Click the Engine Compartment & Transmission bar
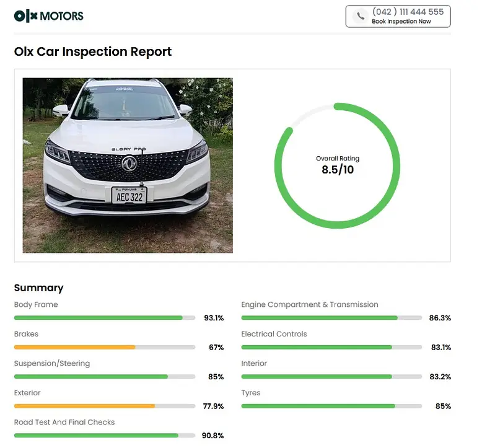Viewport: 495px width, 448px height. point(331,318)
